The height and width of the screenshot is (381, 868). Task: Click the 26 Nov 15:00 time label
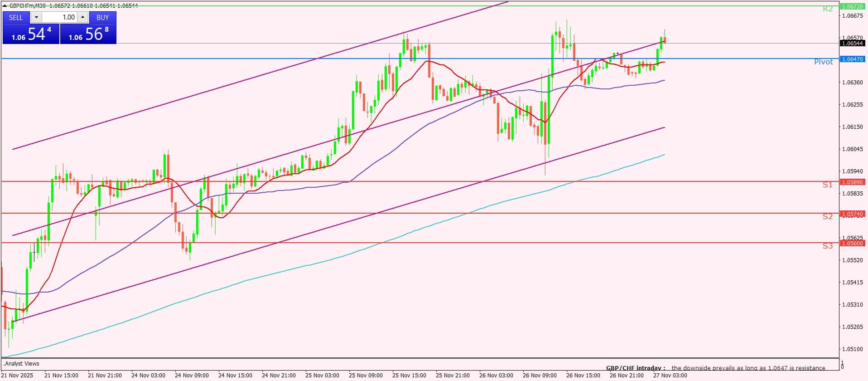coord(583,375)
